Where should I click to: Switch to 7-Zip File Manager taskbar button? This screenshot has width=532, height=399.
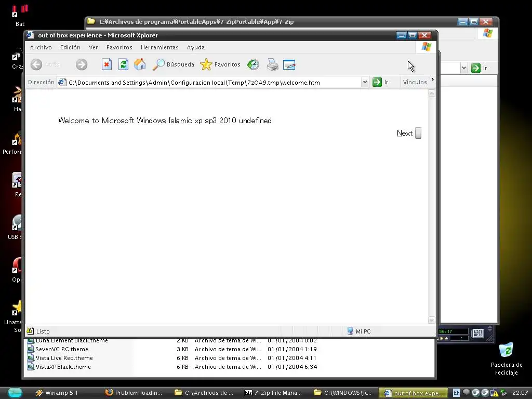click(x=273, y=393)
